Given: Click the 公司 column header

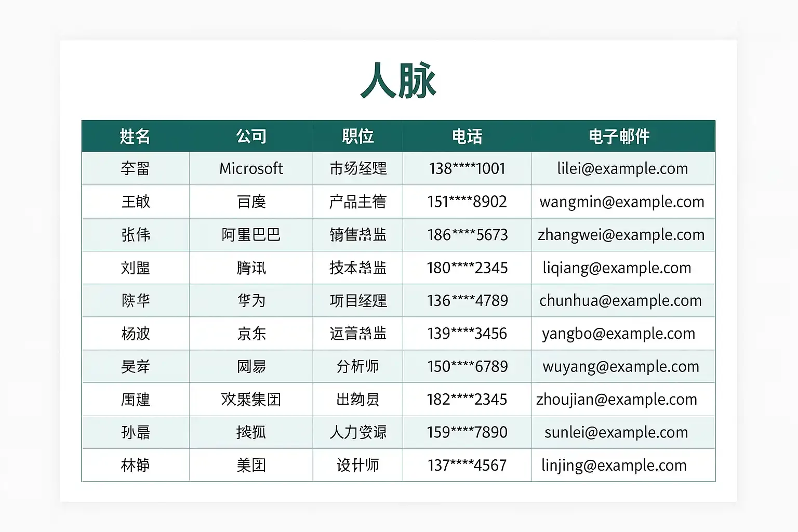Looking at the screenshot, I should pos(251,136).
